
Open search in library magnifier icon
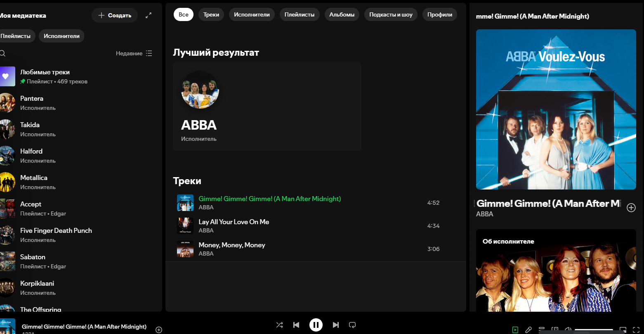point(2,53)
